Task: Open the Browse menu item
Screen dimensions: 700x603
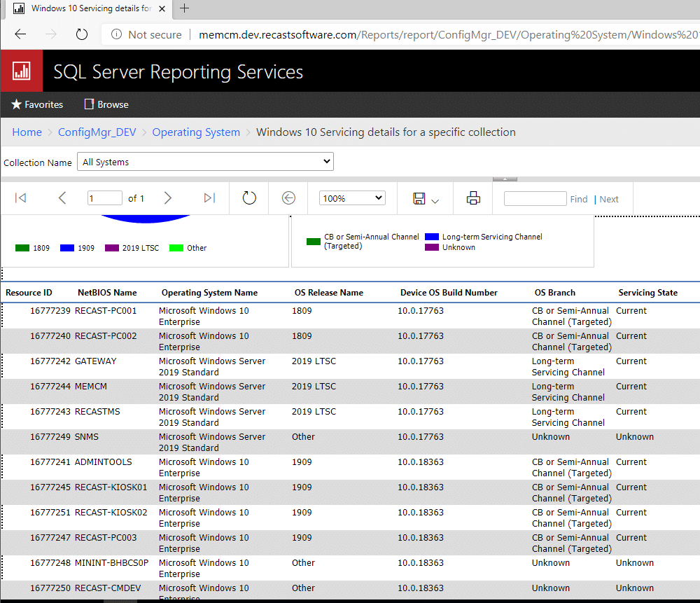Action: tap(106, 104)
